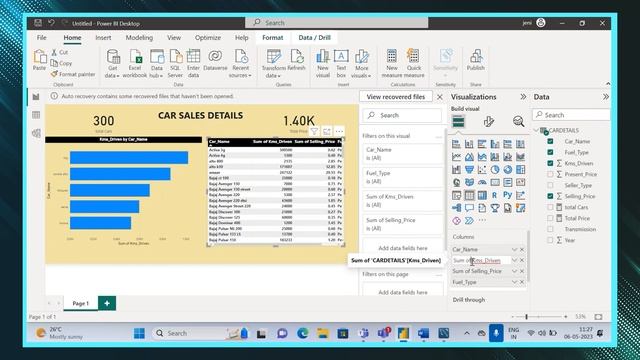Select the Python visual

[x=507, y=195]
